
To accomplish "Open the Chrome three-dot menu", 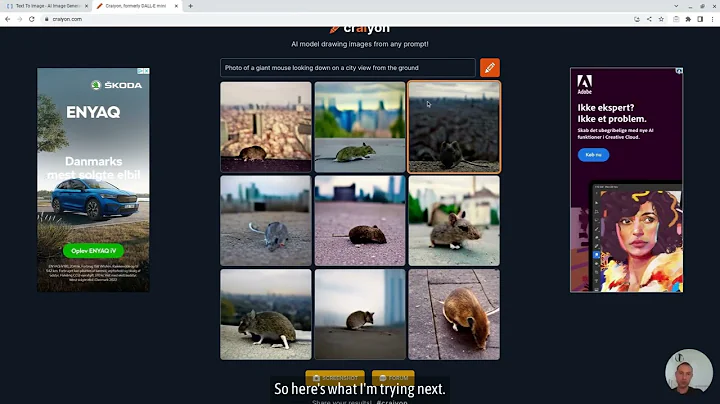I will click(x=712, y=19).
